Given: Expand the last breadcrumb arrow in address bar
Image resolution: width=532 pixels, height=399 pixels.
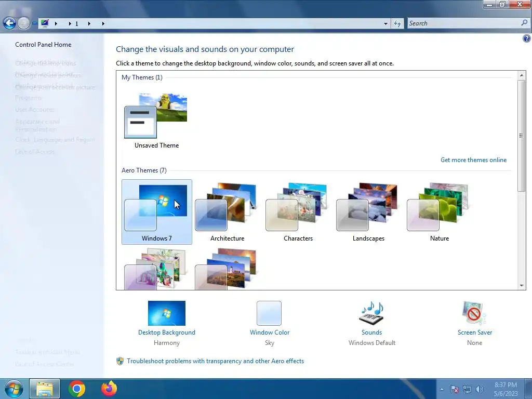Looking at the screenshot, I should click(103, 23).
